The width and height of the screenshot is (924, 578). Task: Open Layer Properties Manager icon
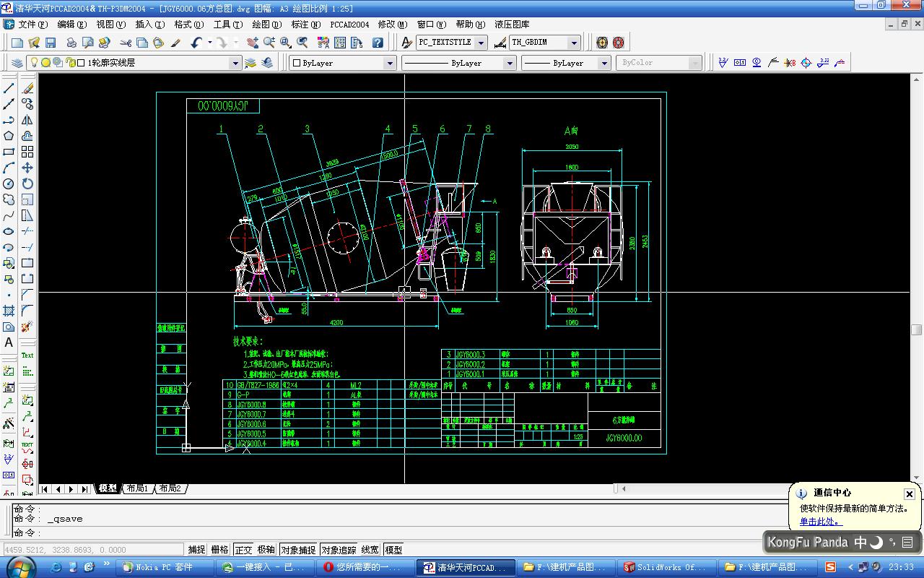click(x=17, y=63)
